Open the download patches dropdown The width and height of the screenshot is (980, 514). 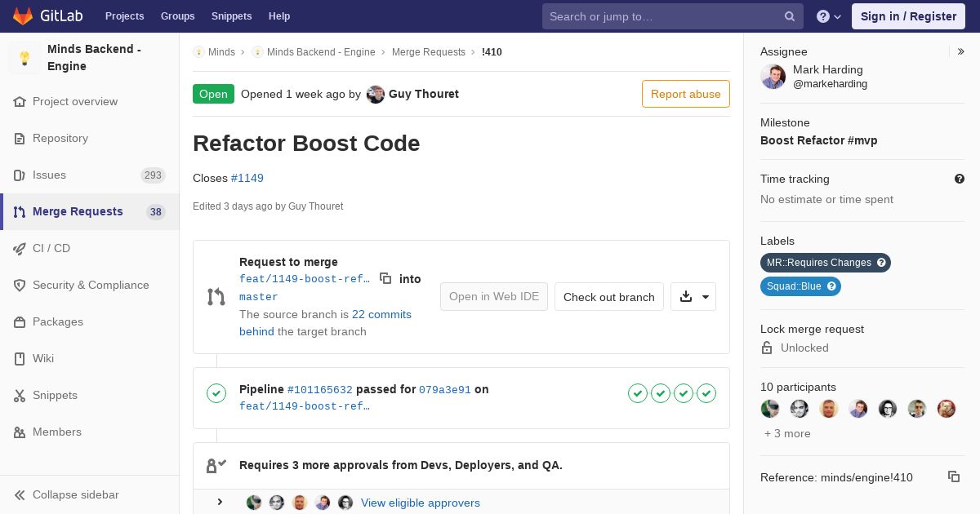(x=693, y=297)
